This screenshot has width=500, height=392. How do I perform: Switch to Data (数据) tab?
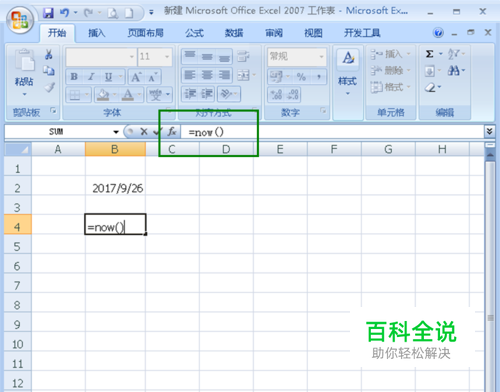tap(234, 33)
